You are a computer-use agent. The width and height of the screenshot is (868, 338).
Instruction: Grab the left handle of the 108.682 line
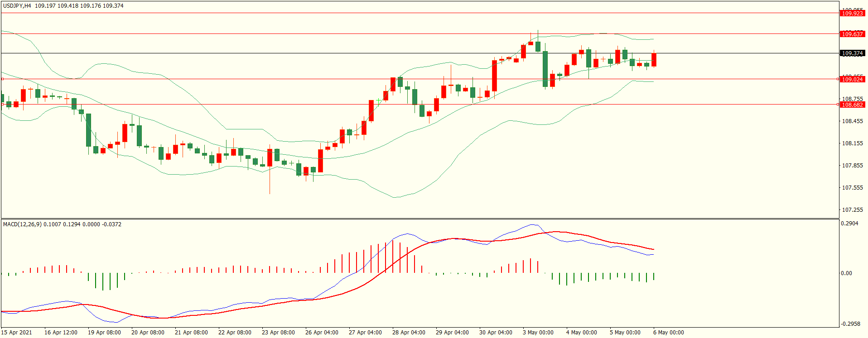coord(2,105)
